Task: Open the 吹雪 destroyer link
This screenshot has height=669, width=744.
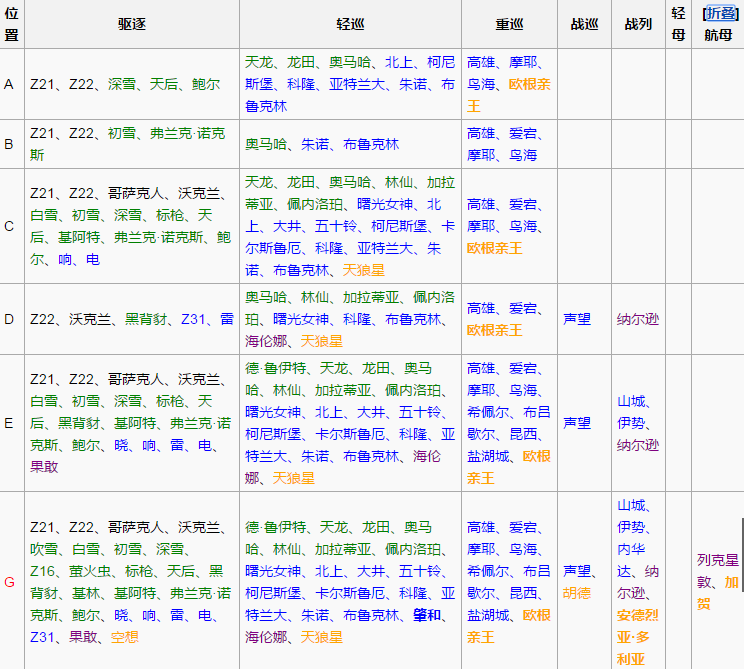Action: pos(44,549)
